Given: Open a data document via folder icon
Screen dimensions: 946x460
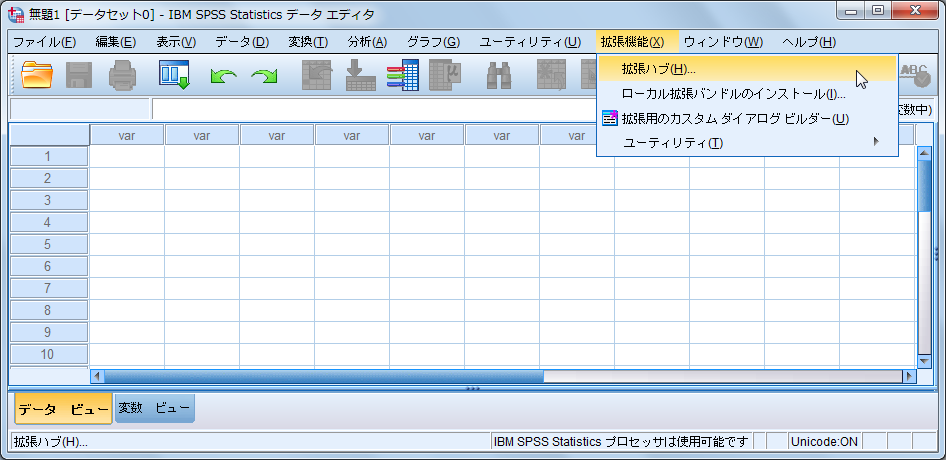Looking at the screenshot, I should (37, 75).
